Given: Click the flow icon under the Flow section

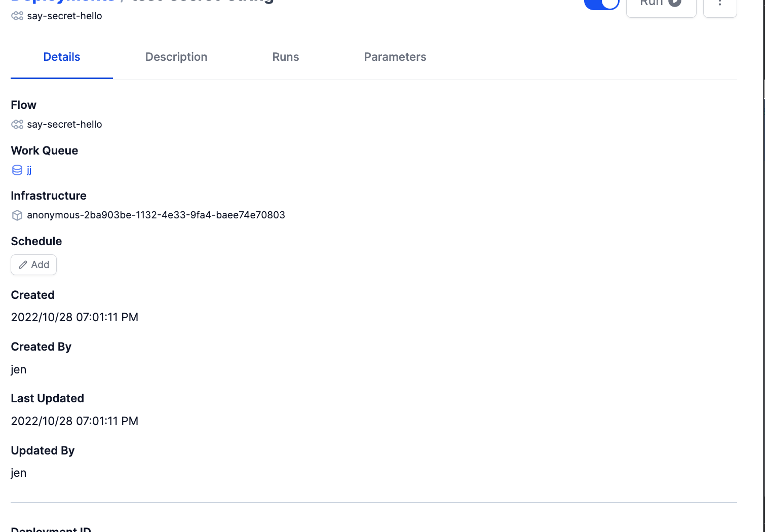Looking at the screenshot, I should (17, 124).
